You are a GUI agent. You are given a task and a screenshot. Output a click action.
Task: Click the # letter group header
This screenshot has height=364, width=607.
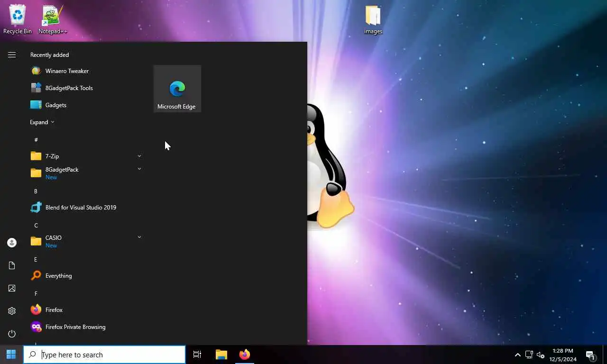(36, 140)
